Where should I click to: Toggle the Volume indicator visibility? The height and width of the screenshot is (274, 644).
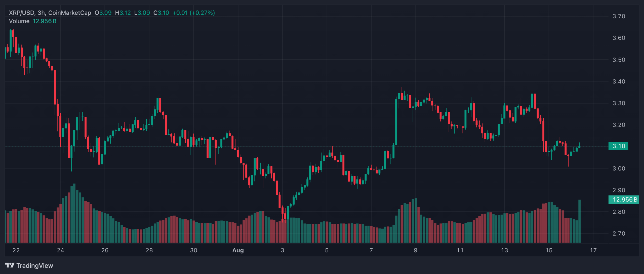pyautogui.click(x=18, y=21)
